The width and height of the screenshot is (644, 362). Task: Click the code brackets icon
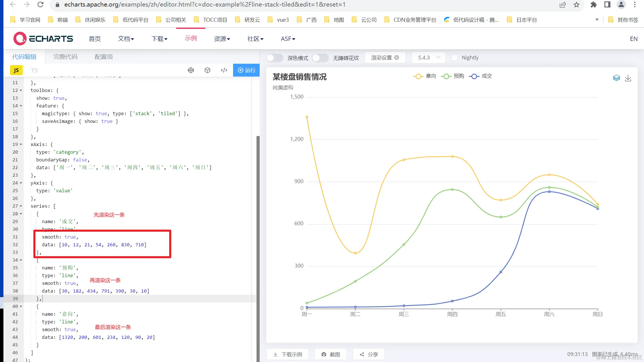pyautogui.click(x=224, y=70)
